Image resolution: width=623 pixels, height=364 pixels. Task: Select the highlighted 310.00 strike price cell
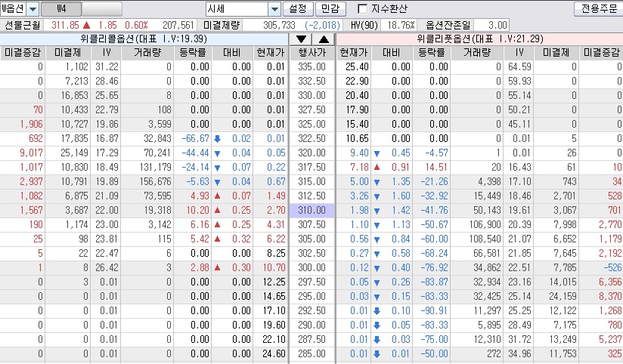point(312,210)
